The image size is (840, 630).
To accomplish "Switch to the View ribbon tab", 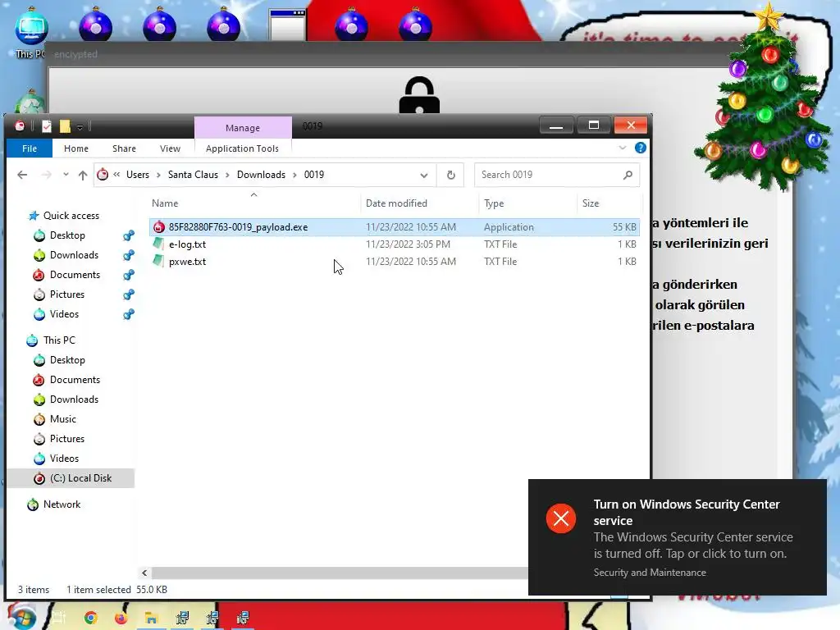I will [x=170, y=148].
